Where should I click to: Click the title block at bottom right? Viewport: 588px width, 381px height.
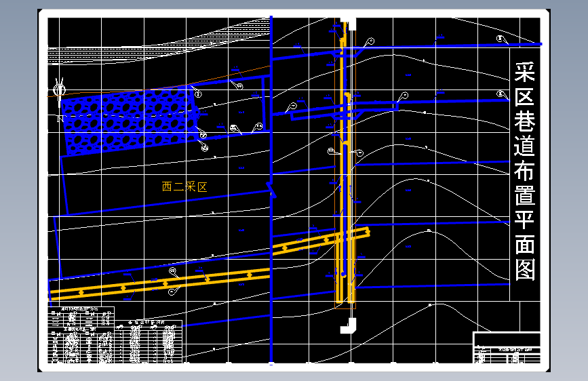coord(507,348)
